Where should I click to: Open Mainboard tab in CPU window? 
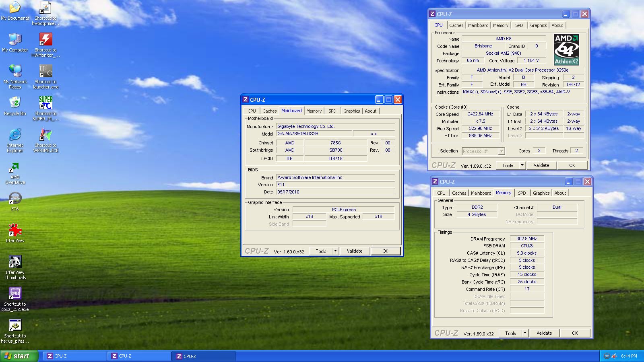(478, 25)
